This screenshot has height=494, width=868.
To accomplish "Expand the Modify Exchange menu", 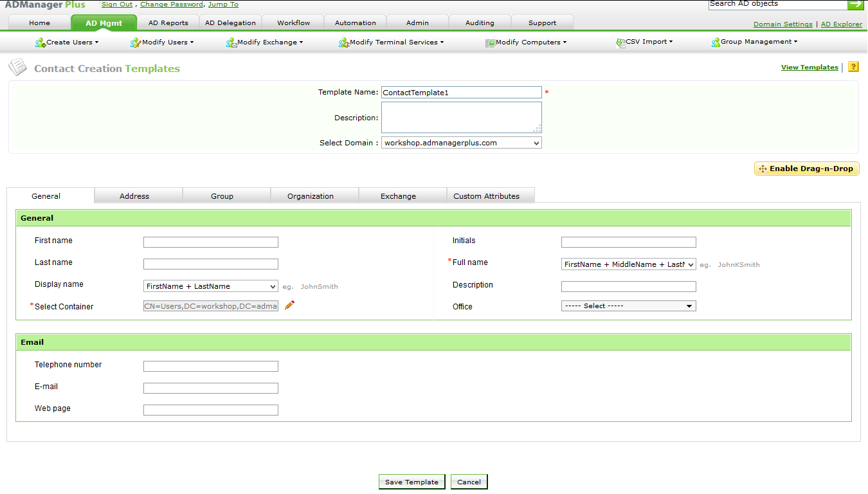I will pos(270,42).
